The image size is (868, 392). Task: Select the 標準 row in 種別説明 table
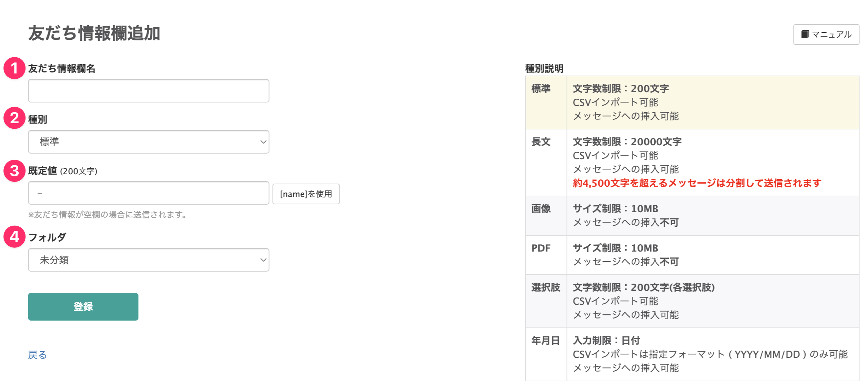[x=692, y=102]
